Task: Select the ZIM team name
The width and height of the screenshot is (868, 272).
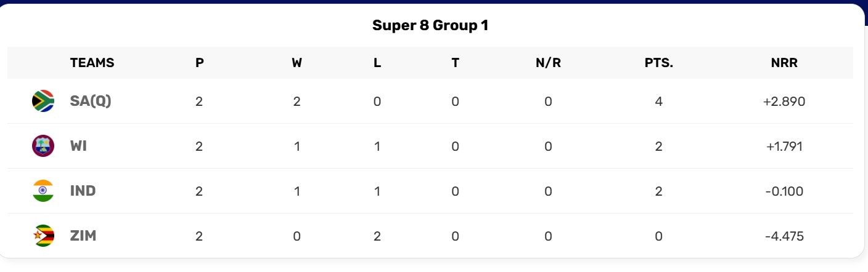Action: click(x=83, y=236)
